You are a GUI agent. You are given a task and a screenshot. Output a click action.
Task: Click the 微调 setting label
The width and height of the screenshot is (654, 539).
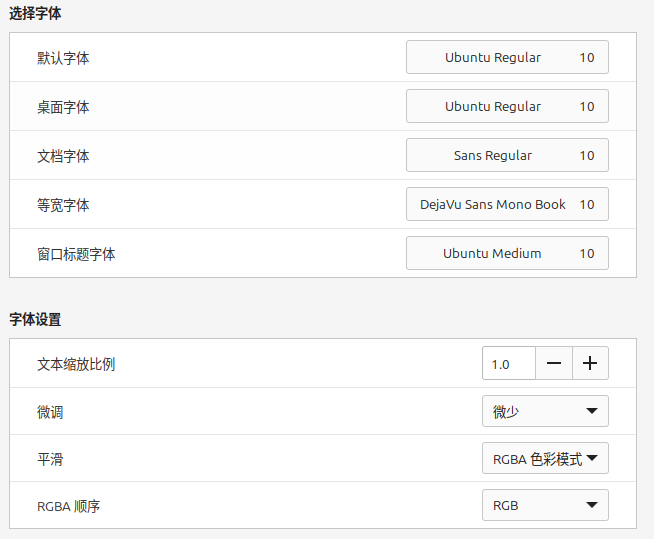coord(50,412)
